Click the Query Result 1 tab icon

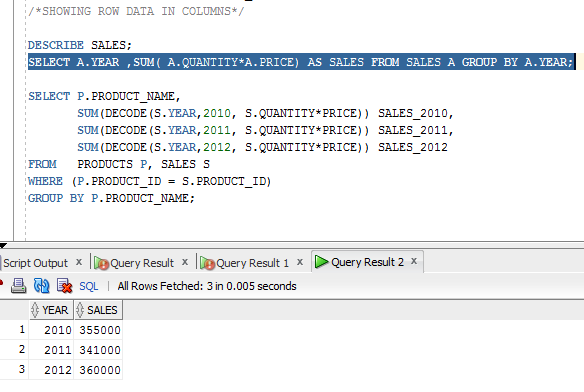(x=207, y=263)
